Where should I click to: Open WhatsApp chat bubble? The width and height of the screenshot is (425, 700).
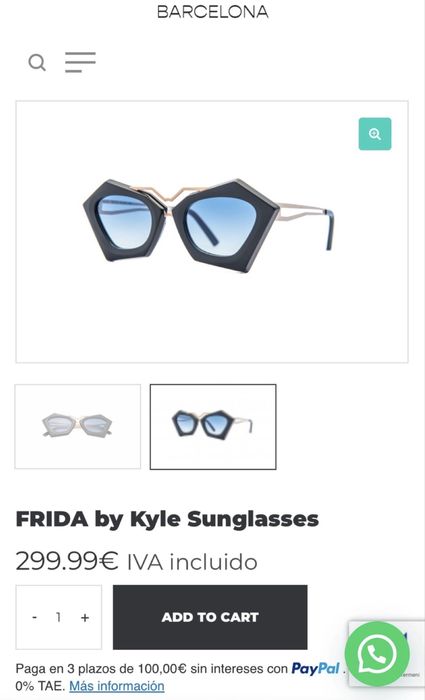377,654
